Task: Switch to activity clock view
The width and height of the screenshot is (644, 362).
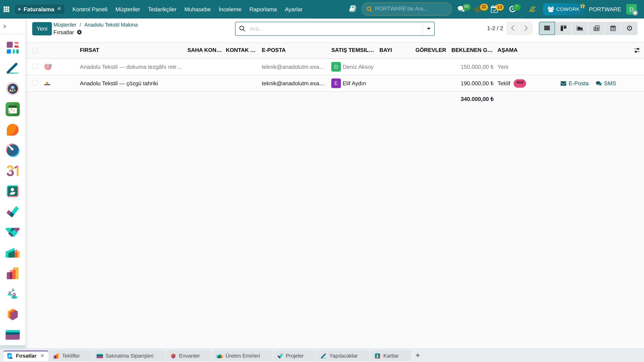Action: pyautogui.click(x=629, y=28)
